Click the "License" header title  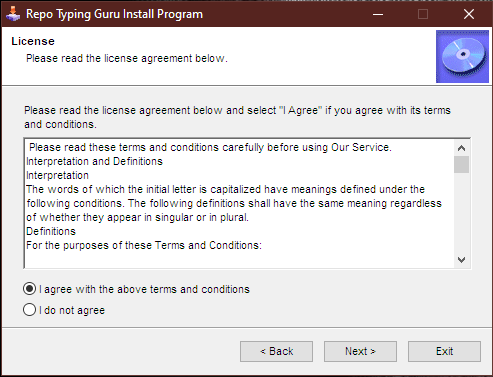click(x=33, y=41)
